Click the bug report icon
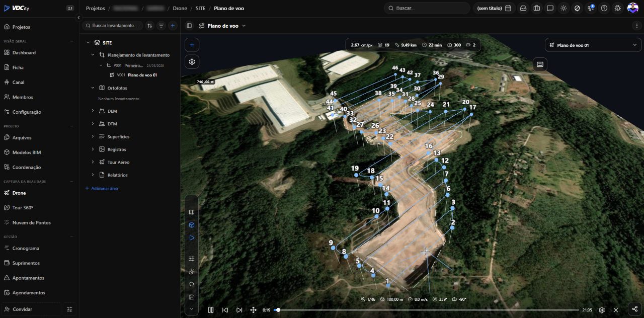 click(x=617, y=8)
